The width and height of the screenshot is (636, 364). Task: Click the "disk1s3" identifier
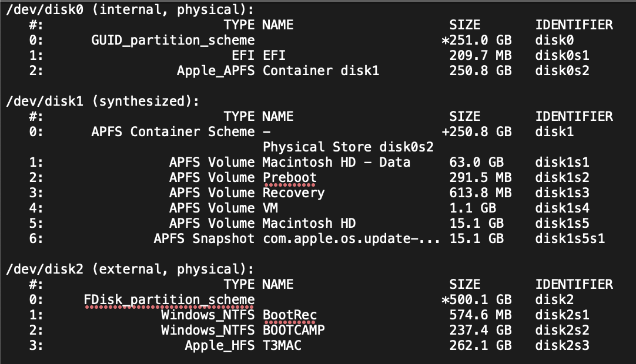[562, 193]
